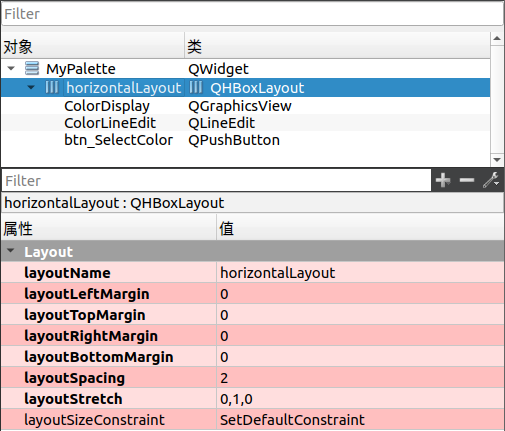Click the scroll down arrow of object tree
Viewport: 505px width, 431px height.
pos(497,160)
